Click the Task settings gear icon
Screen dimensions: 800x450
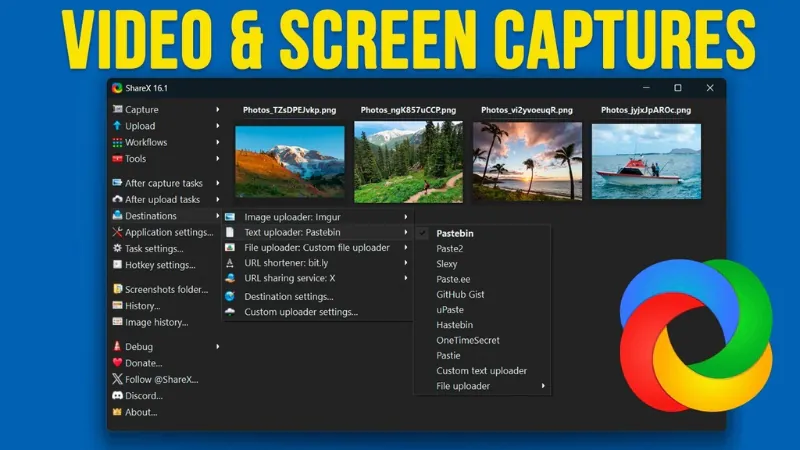[x=117, y=248]
